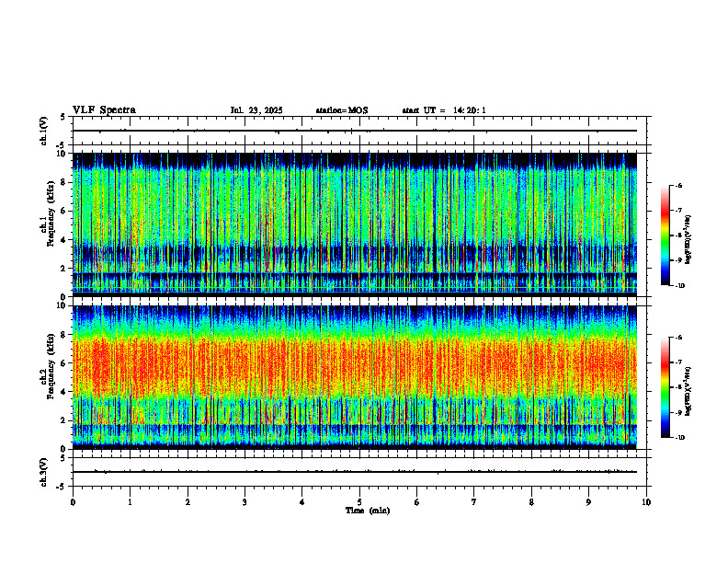The image size is (728, 563).
Task: Click the "station=MOS" header label
Action: (342, 110)
